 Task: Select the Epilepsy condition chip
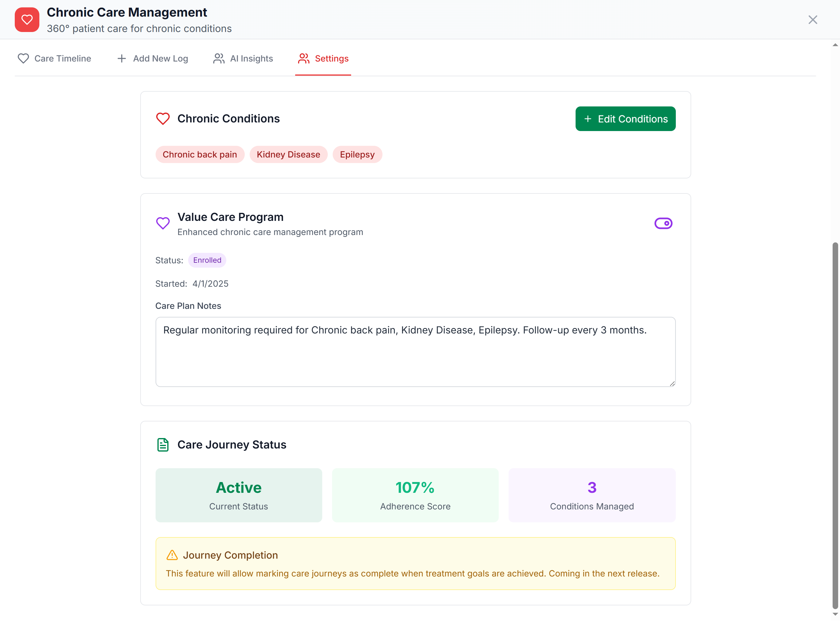pyautogui.click(x=357, y=155)
